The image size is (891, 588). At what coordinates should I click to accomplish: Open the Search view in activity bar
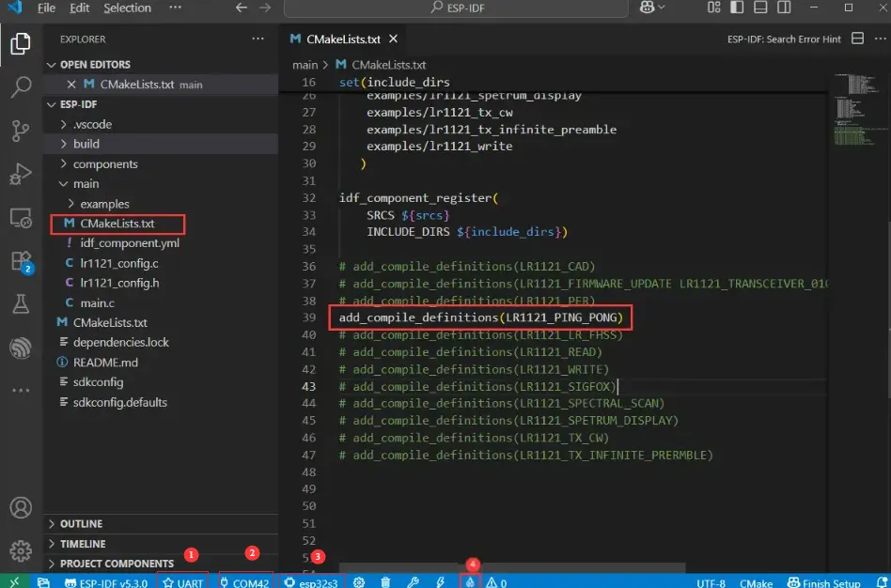tap(21, 88)
